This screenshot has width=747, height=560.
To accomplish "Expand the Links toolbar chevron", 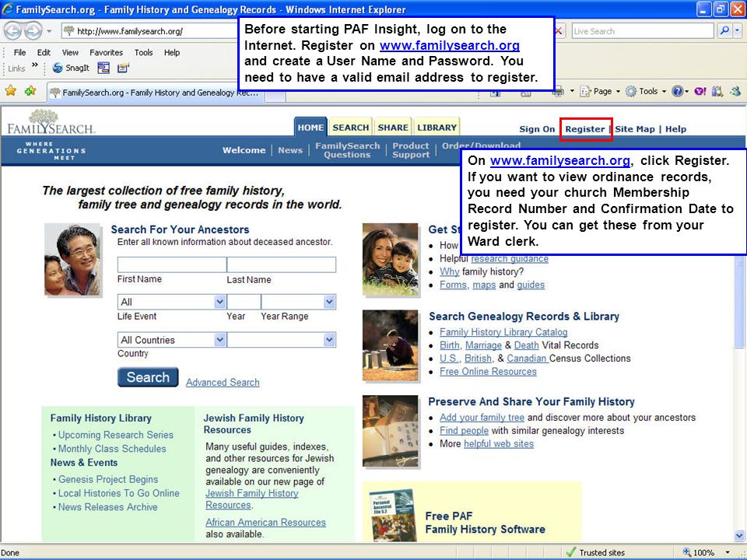I will (x=35, y=65).
